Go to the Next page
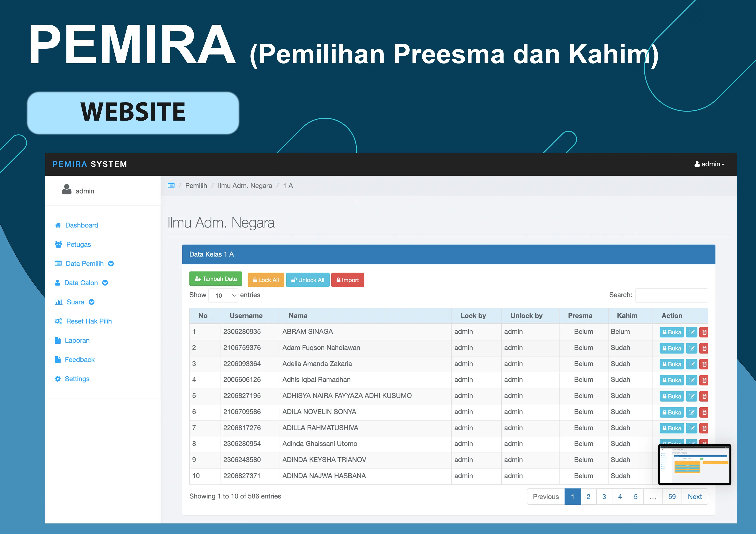The width and height of the screenshot is (756, 534). [x=695, y=497]
